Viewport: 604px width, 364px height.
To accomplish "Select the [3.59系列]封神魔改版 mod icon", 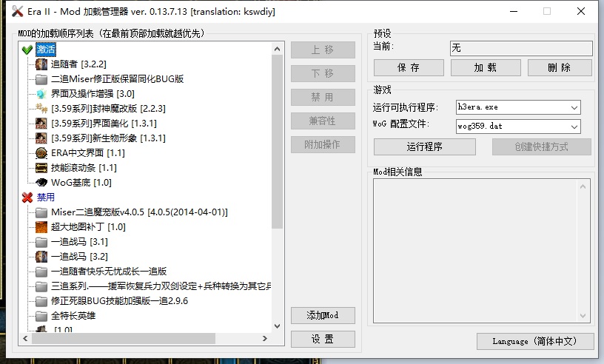I will (41, 109).
